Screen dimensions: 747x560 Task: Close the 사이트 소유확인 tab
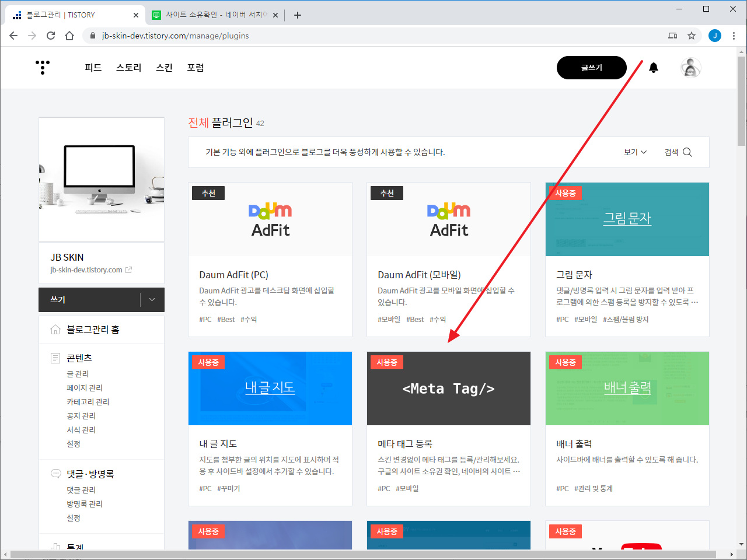[275, 15]
